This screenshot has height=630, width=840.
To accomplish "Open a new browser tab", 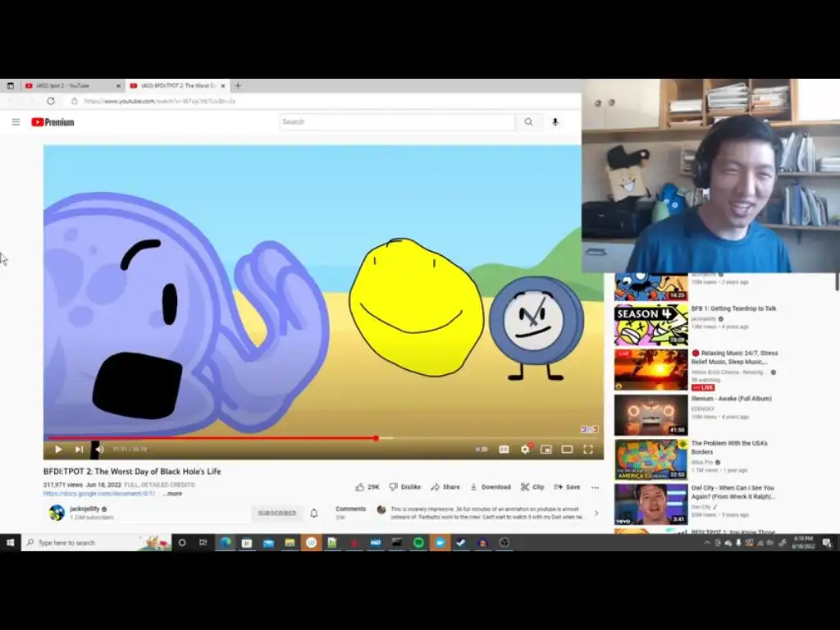I will 238,85.
